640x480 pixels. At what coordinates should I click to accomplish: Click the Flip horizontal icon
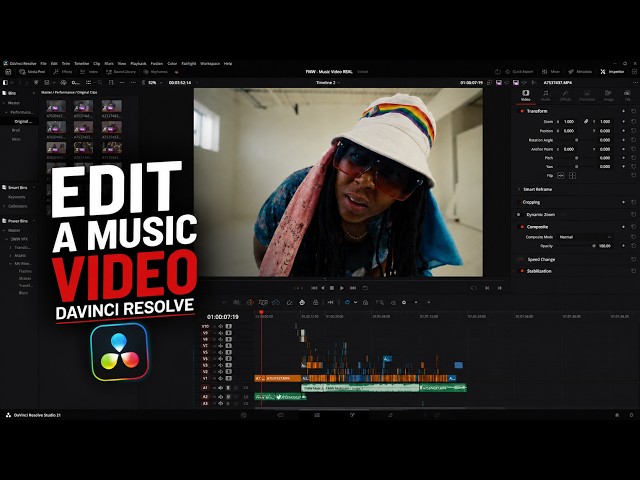561,176
